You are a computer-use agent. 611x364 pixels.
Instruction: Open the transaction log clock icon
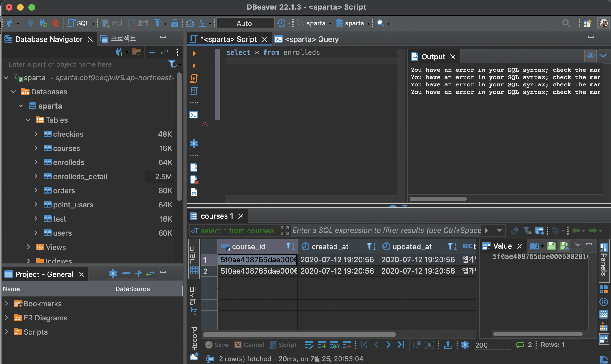tap(281, 23)
